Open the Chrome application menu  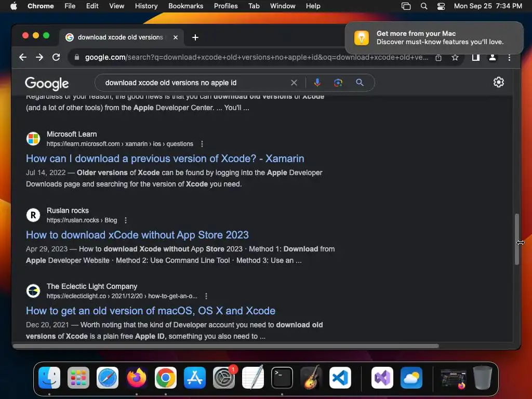[x=41, y=6]
